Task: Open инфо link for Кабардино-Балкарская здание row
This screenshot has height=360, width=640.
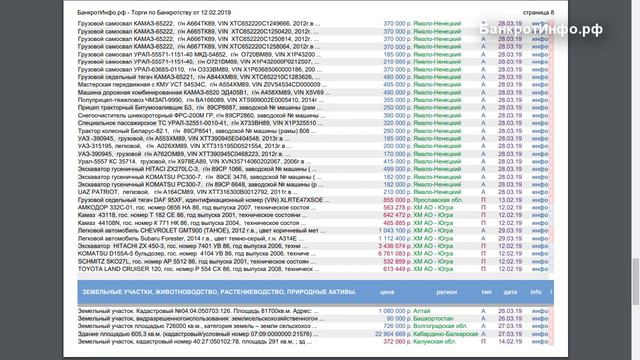Action: [540, 334]
